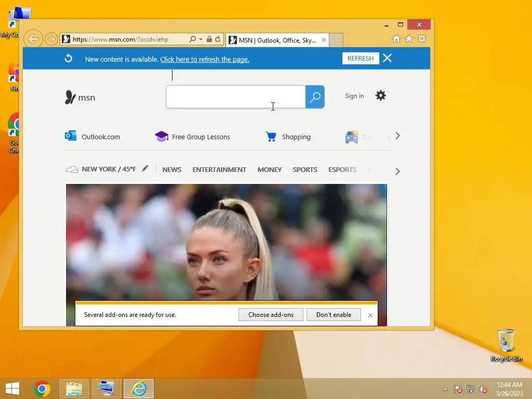Click the Don't enable button
The width and height of the screenshot is (532, 399).
click(334, 314)
